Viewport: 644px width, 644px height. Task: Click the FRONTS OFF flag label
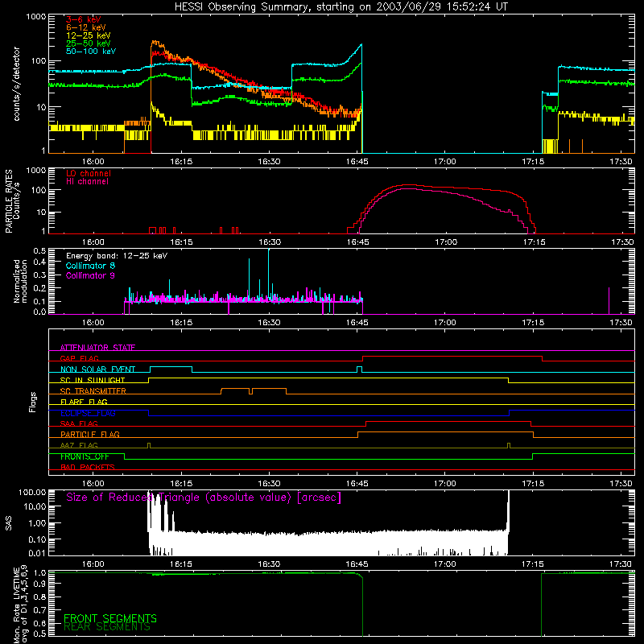click(x=85, y=456)
